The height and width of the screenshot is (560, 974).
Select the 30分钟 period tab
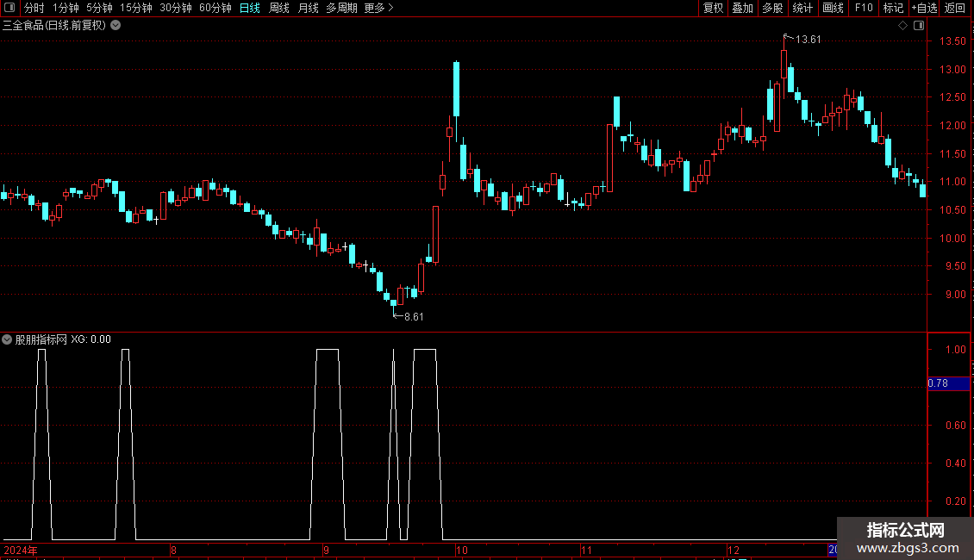pyautogui.click(x=176, y=8)
